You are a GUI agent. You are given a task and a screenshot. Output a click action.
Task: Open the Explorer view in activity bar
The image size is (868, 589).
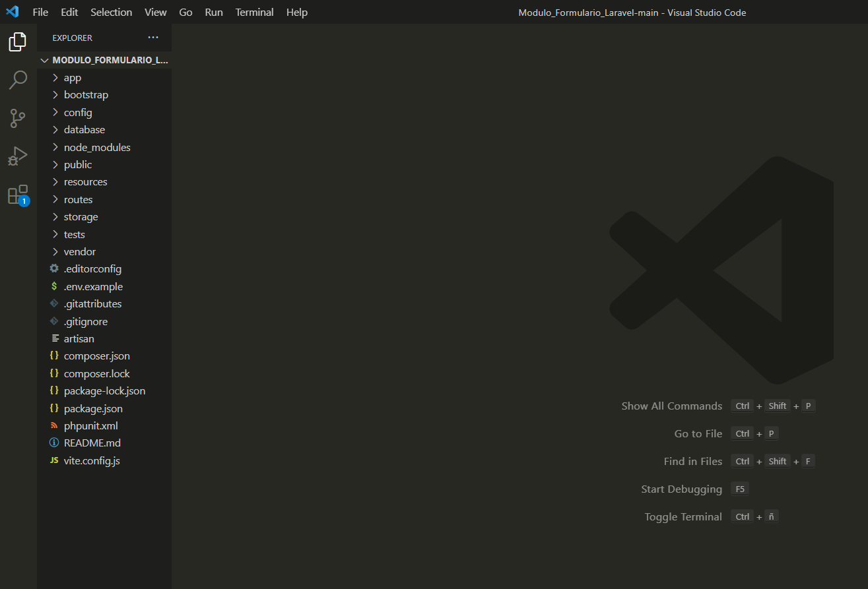click(x=18, y=42)
